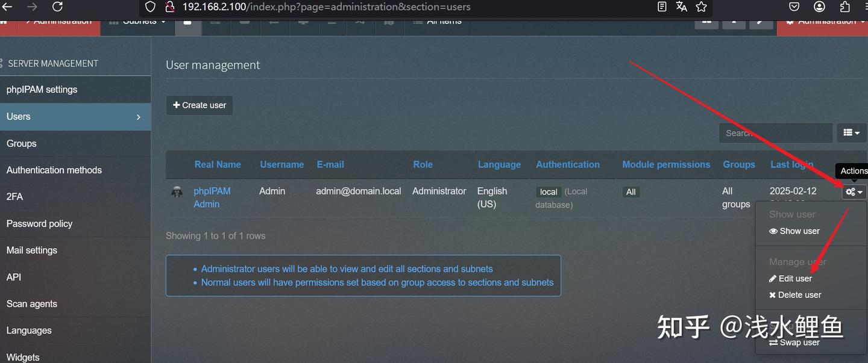
Task: Click the Create user button
Action: pyautogui.click(x=199, y=105)
